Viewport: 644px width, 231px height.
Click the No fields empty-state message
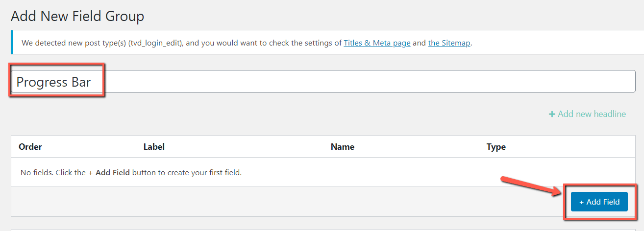tap(131, 173)
